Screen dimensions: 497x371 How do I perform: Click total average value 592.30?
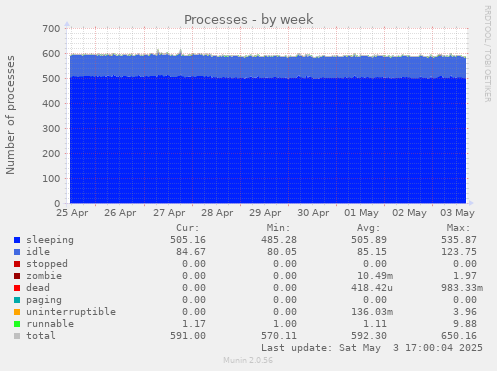pos(369,336)
